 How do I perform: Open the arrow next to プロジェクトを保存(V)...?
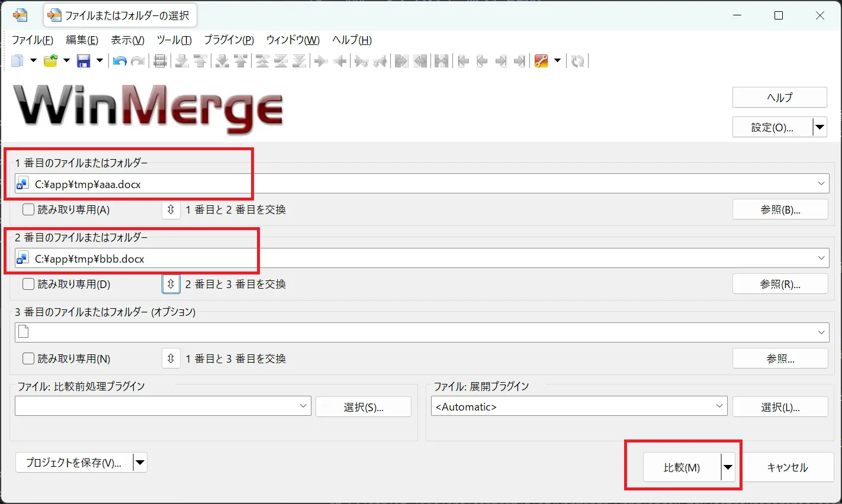140,463
